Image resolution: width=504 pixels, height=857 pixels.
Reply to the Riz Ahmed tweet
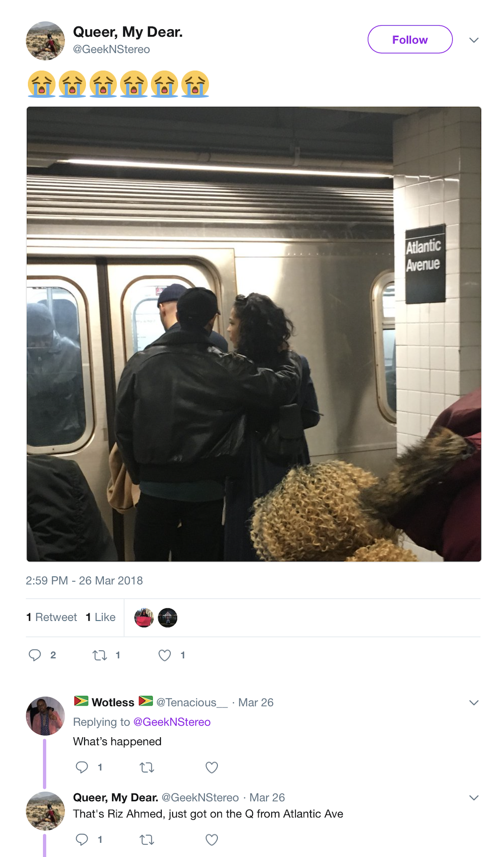(x=82, y=840)
